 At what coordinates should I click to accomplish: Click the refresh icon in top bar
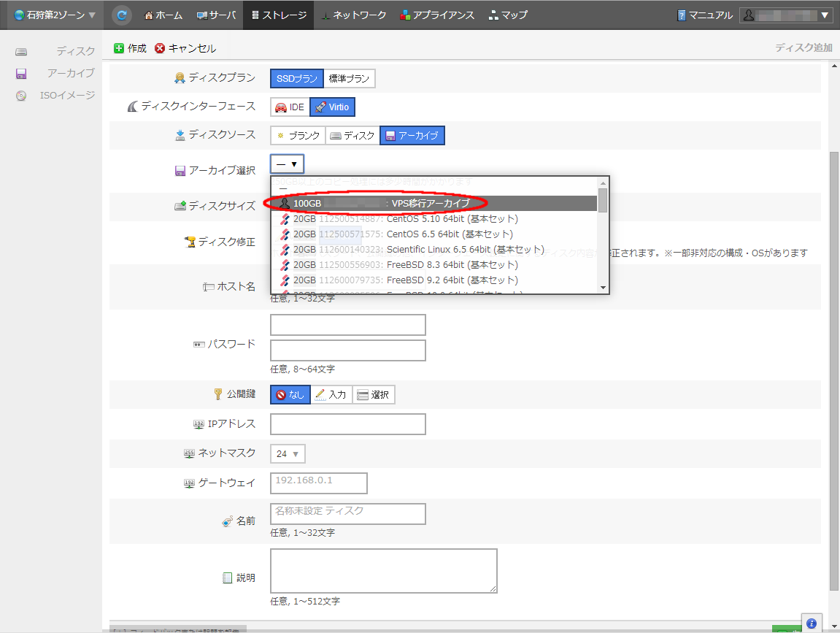pyautogui.click(x=123, y=15)
